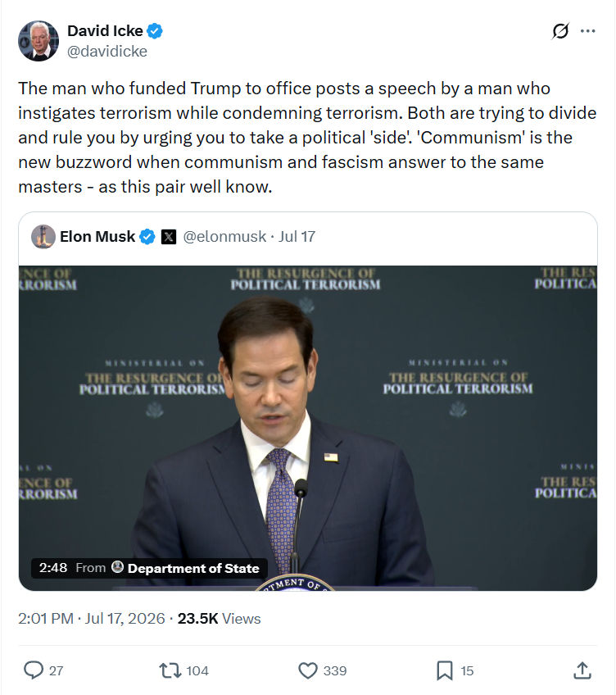This screenshot has width=616, height=695.
Task: Click the 2:48 video duration label
Action: 53,568
